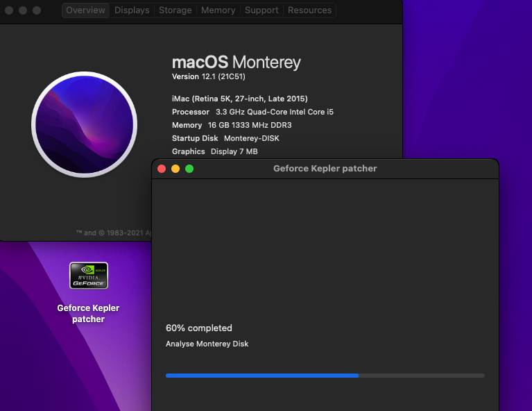Viewport: 532px width, 411px height.
Task: Click the Geforce Kepler patcher title bar text
Action: click(x=325, y=169)
